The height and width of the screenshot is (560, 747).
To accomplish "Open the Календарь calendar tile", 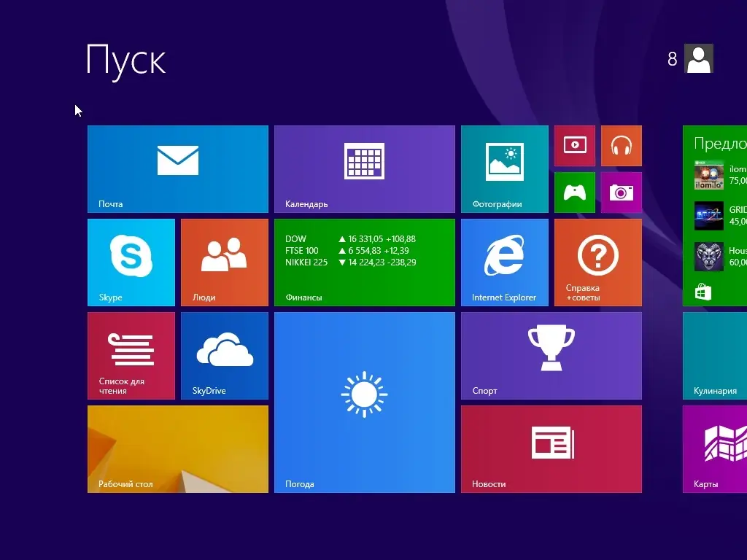I will tap(365, 169).
